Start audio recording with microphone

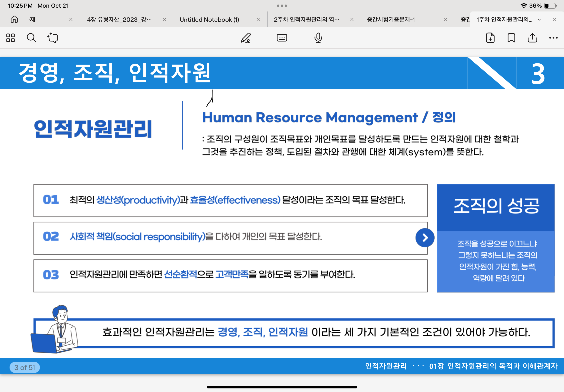(x=318, y=38)
